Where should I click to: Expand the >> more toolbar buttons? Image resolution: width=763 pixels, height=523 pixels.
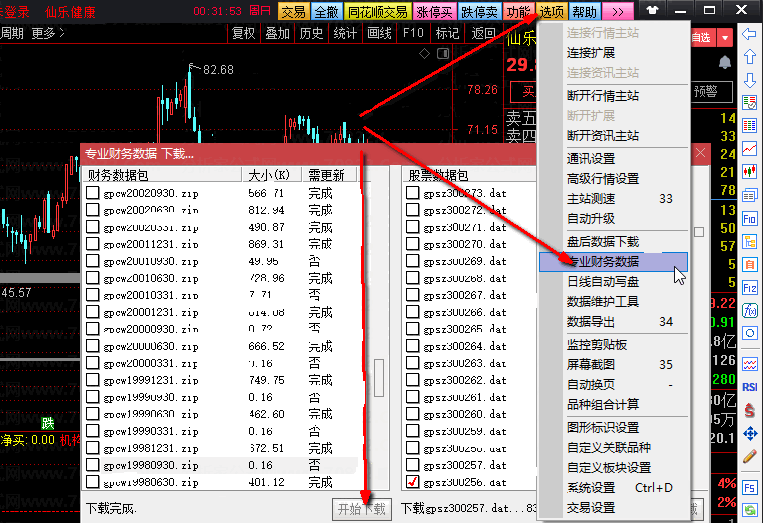[618, 11]
